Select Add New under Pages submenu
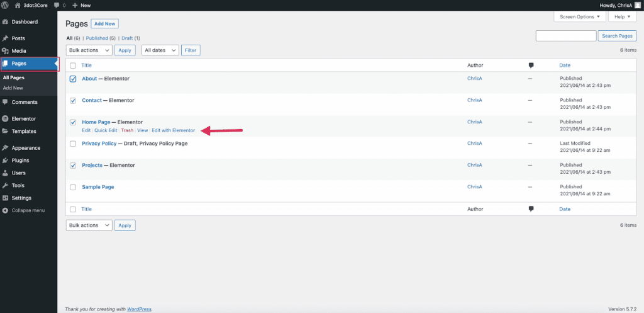Screen dimensions: 644x313 click(13, 88)
